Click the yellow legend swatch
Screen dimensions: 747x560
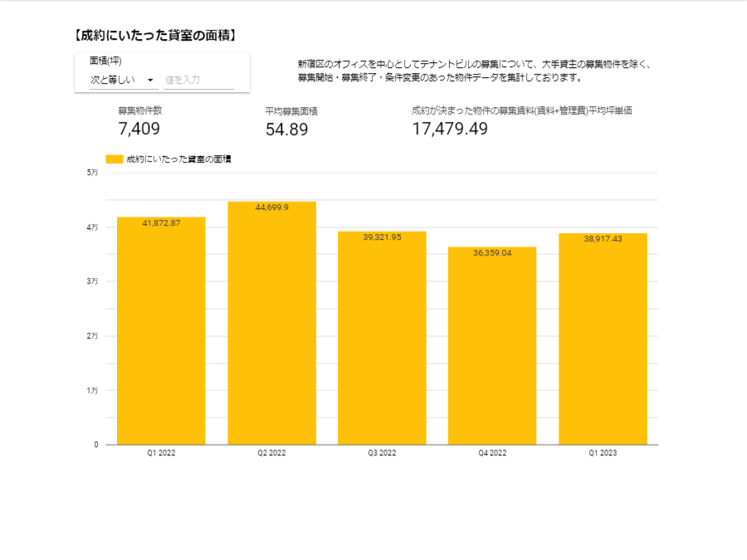point(115,159)
